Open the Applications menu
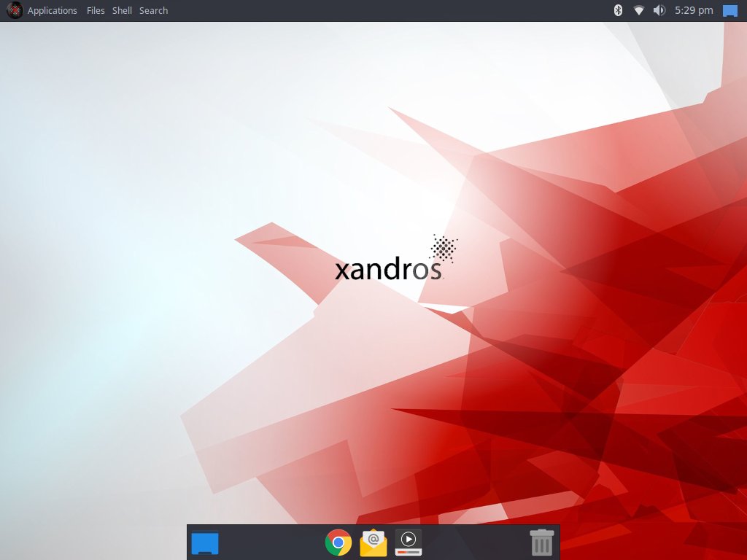747x560 pixels. pyautogui.click(x=52, y=10)
